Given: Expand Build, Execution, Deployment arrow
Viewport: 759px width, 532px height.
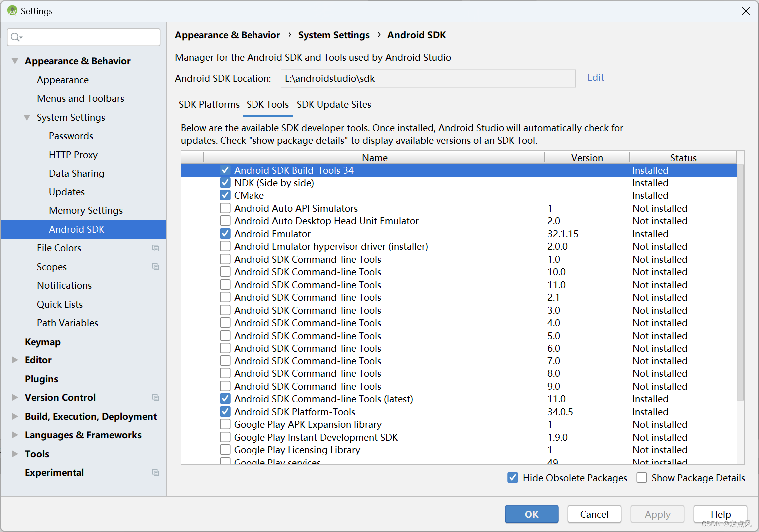Looking at the screenshot, I should (15, 416).
